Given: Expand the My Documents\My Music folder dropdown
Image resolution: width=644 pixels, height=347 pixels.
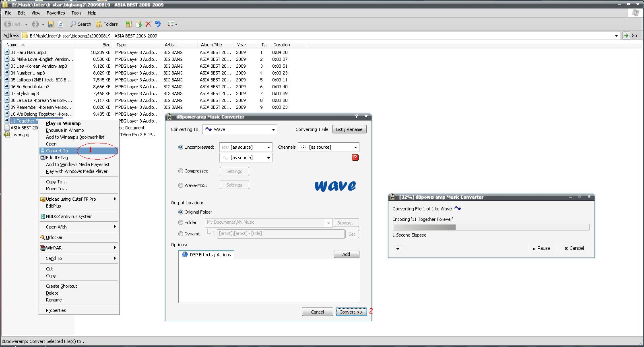Looking at the screenshot, I should (x=328, y=223).
